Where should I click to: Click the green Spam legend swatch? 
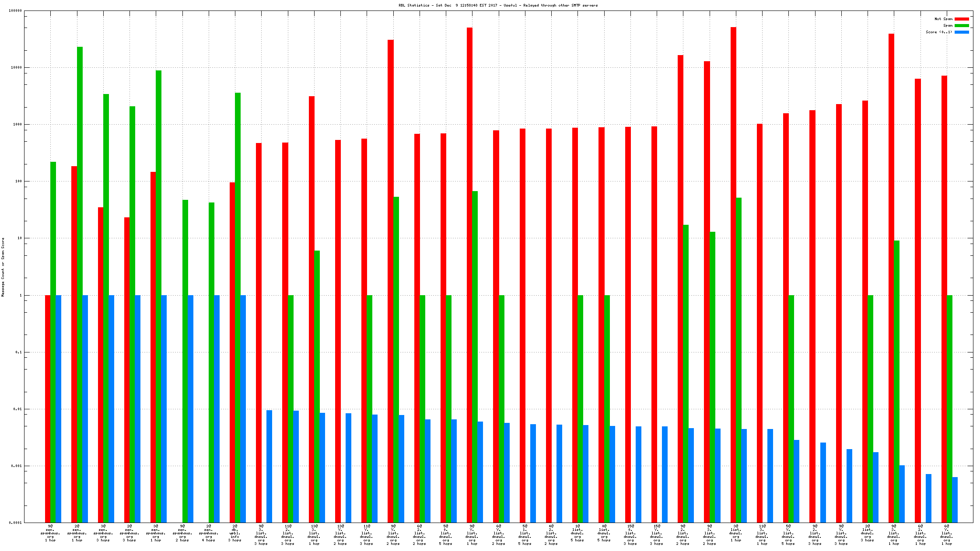(x=962, y=25)
